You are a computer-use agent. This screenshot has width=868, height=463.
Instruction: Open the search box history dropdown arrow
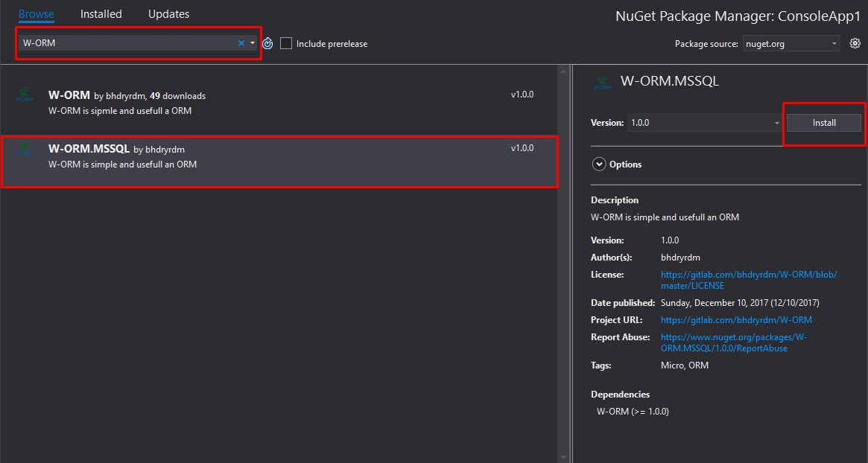tap(253, 43)
